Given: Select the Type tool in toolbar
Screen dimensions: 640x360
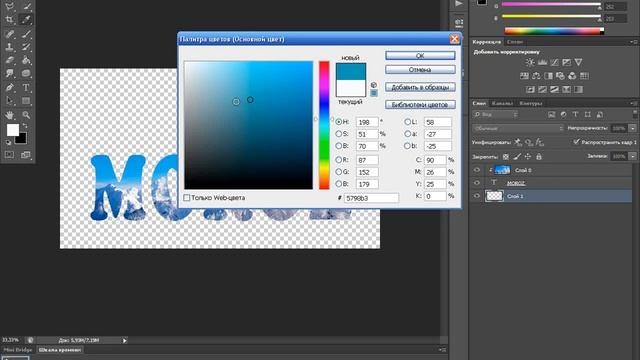Looking at the screenshot, I should pos(26,87).
